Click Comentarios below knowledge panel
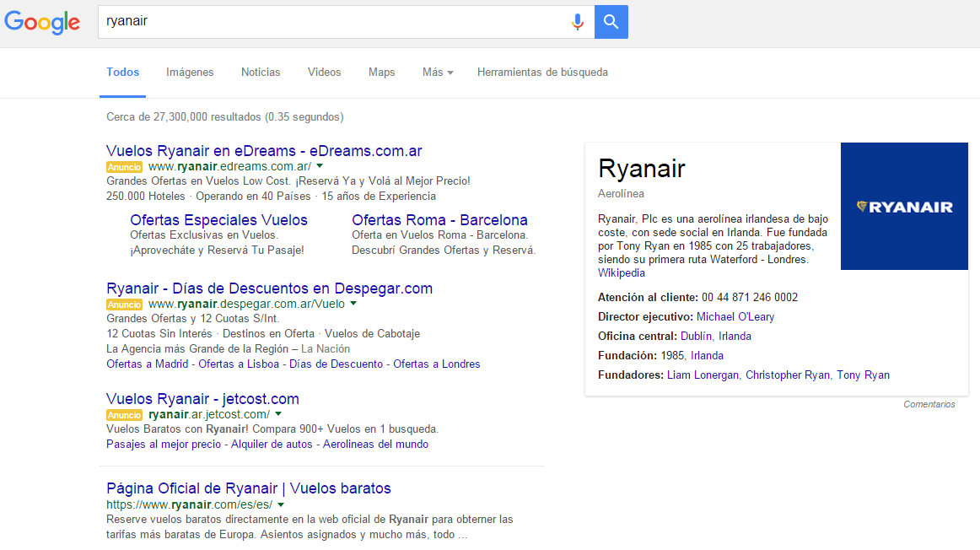Image resolution: width=980 pixels, height=550 pixels. 929,404
